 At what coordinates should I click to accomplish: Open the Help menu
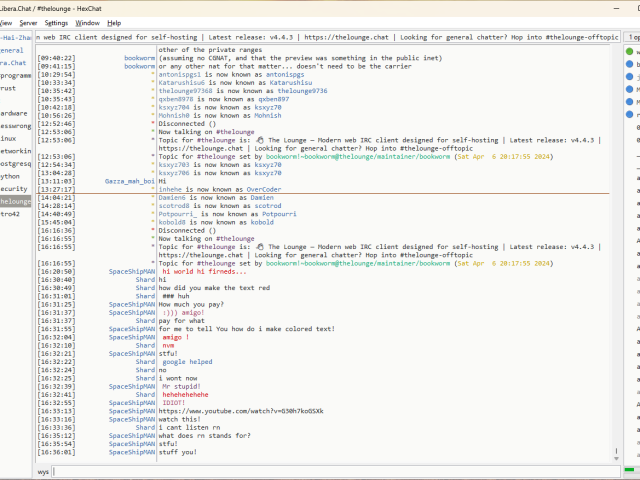114,22
